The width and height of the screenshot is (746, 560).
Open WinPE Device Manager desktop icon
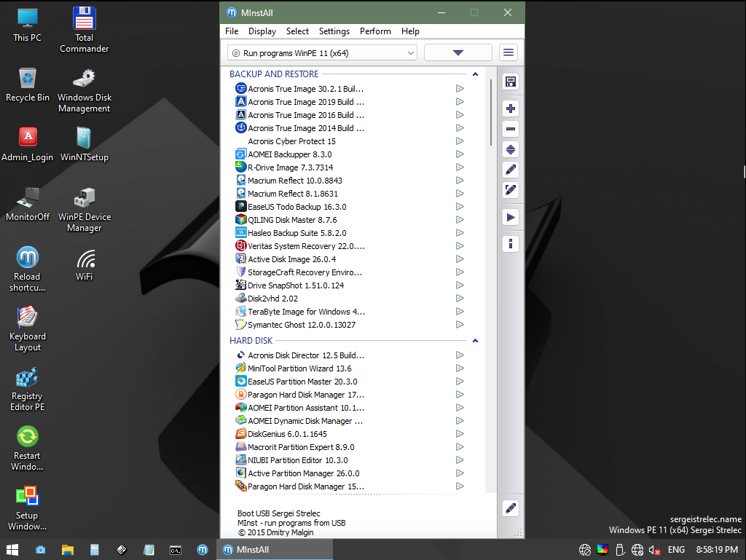[x=85, y=209]
